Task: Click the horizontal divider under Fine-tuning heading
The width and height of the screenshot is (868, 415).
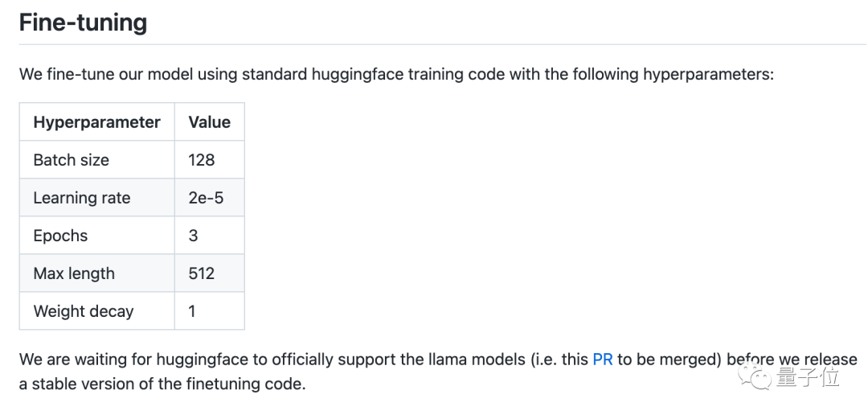Action: [434, 44]
